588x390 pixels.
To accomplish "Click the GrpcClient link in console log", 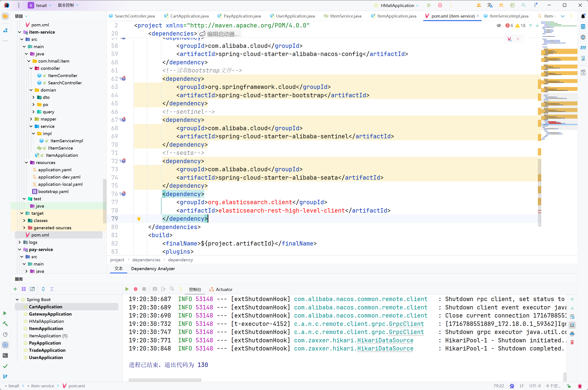I will [406, 324].
